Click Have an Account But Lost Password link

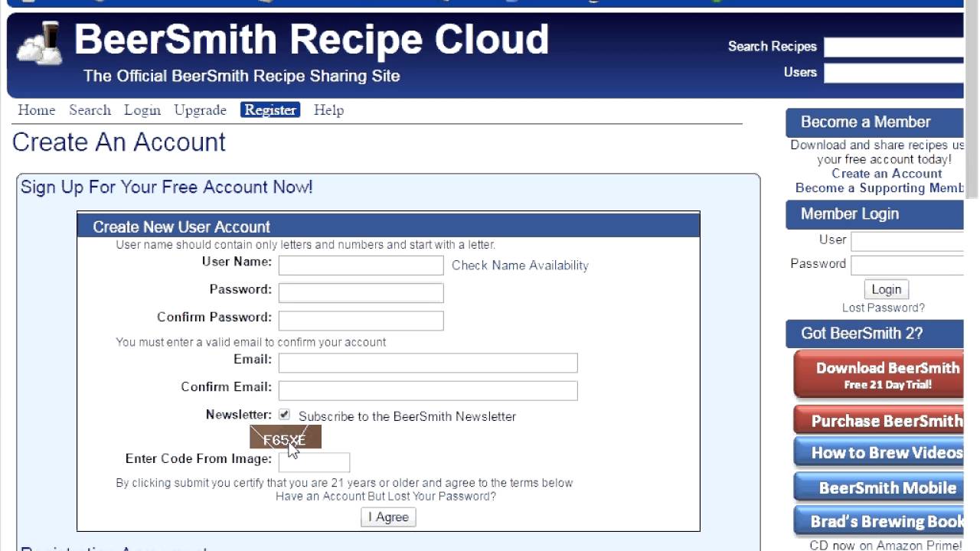point(386,496)
